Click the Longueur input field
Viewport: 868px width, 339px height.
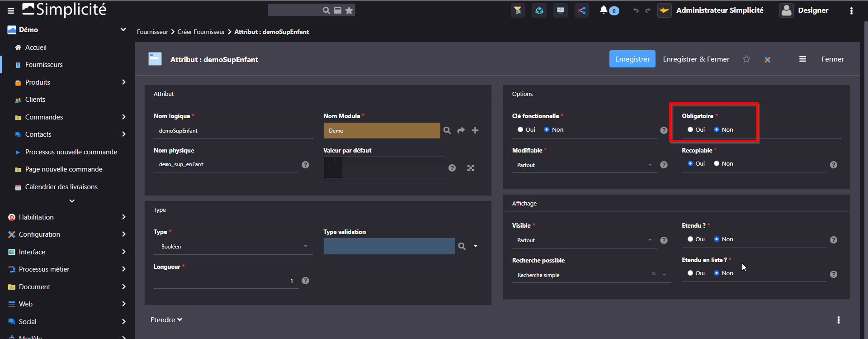(x=226, y=281)
